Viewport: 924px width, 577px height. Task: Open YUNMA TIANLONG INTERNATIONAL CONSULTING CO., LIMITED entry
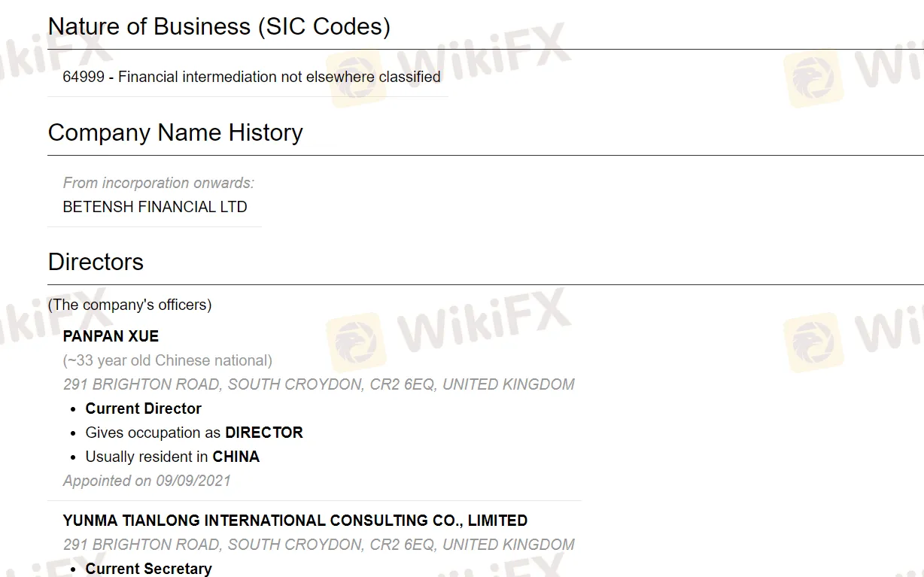coord(295,521)
